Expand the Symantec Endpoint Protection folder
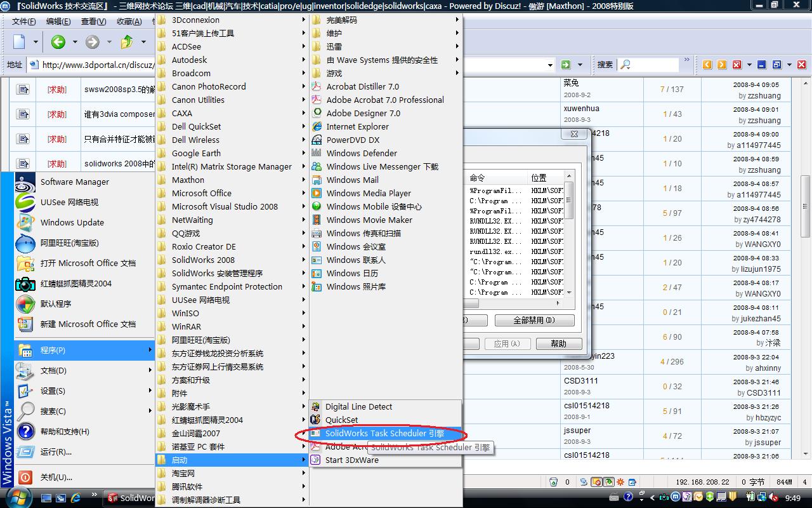 click(232, 286)
